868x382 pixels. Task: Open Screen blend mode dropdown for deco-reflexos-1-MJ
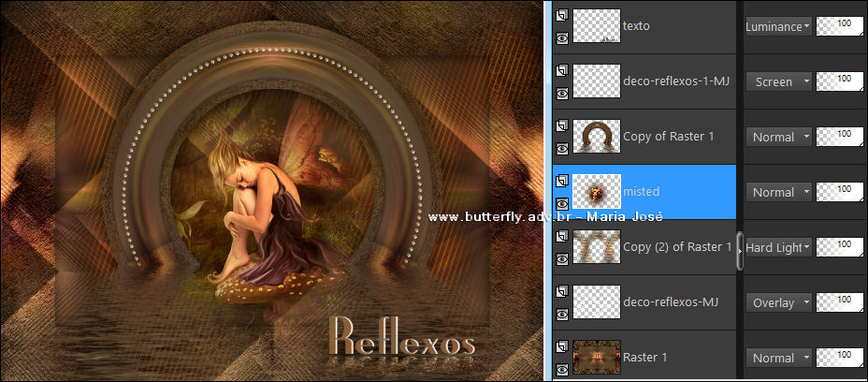[x=778, y=81]
